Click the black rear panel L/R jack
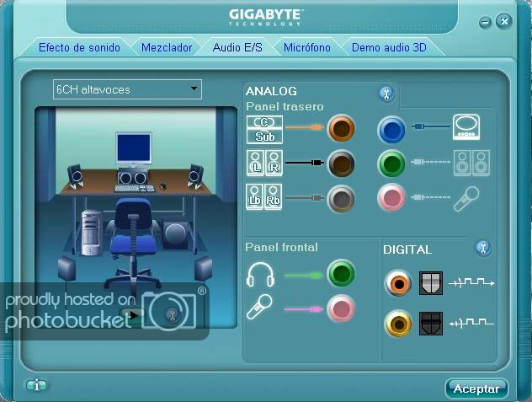The width and height of the screenshot is (532, 402). 342,163
